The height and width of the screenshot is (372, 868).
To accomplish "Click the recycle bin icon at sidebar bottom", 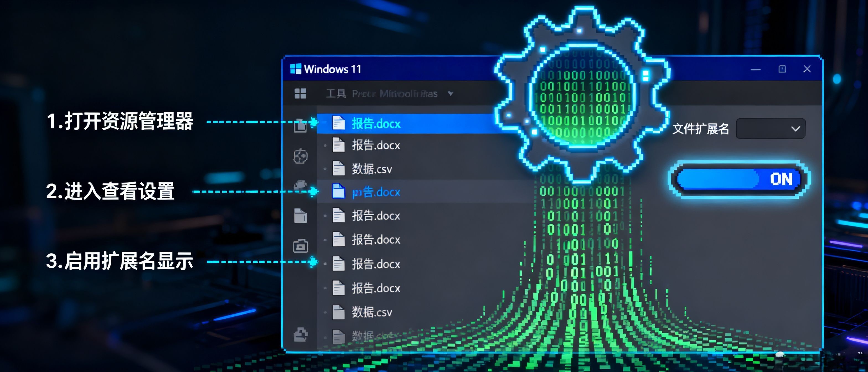I will 300,334.
